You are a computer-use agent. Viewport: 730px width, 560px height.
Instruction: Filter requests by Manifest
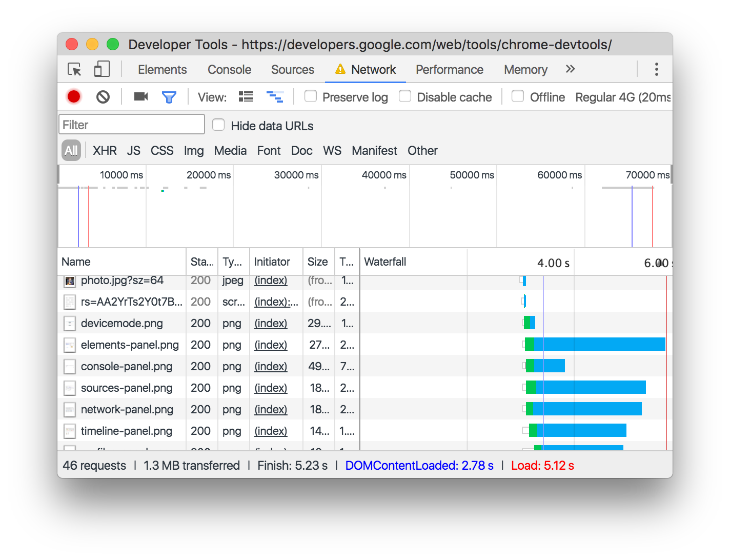pyautogui.click(x=374, y=151)
